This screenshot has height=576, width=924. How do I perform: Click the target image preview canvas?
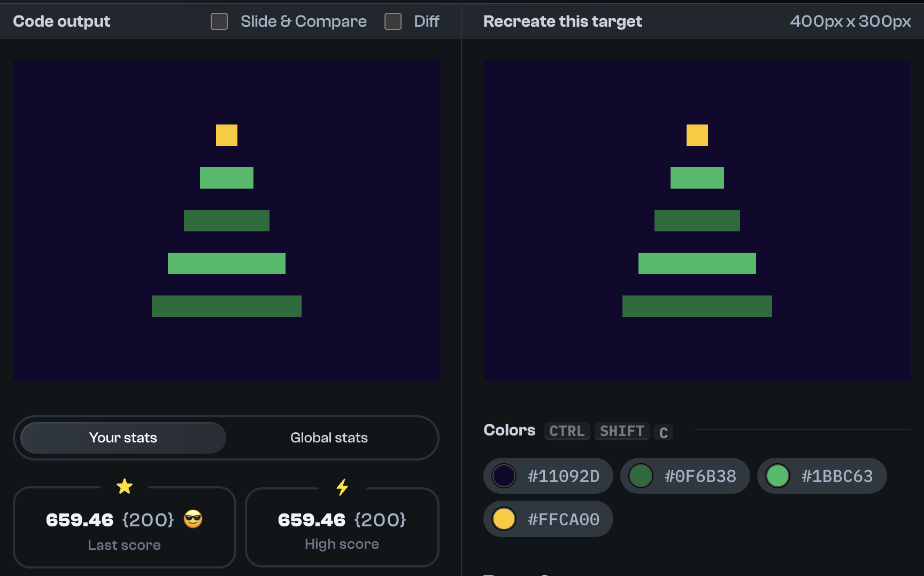pos(697,220)
